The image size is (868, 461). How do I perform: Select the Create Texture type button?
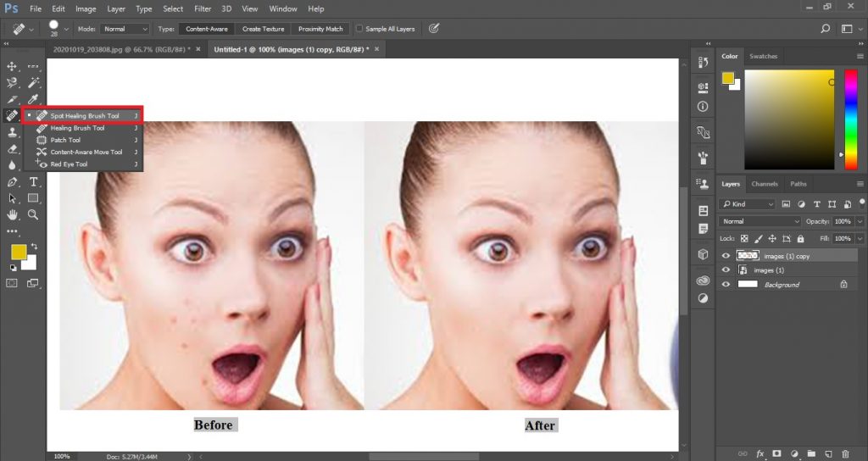tap(263, 29)
